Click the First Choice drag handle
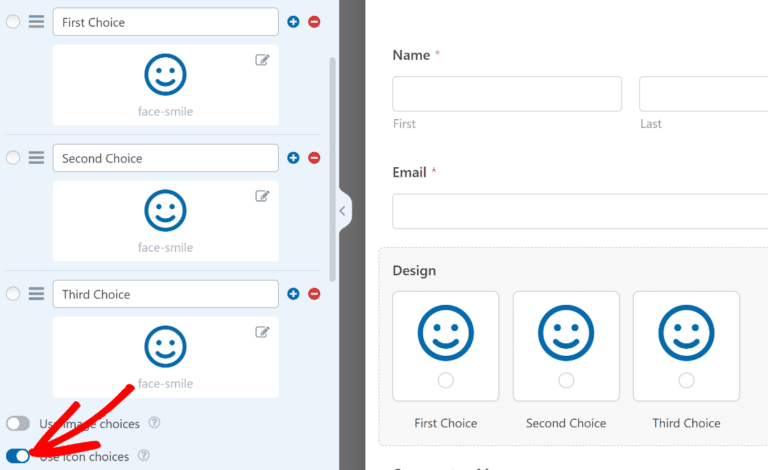This screenshot has width=768, height=470. (36, 22)
